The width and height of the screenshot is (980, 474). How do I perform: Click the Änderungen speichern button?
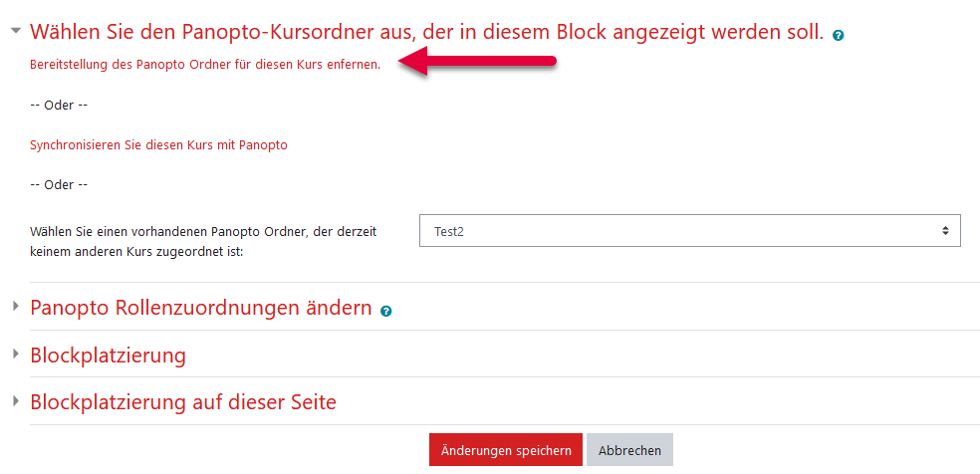pyautogui.click(x=506, y=450)
